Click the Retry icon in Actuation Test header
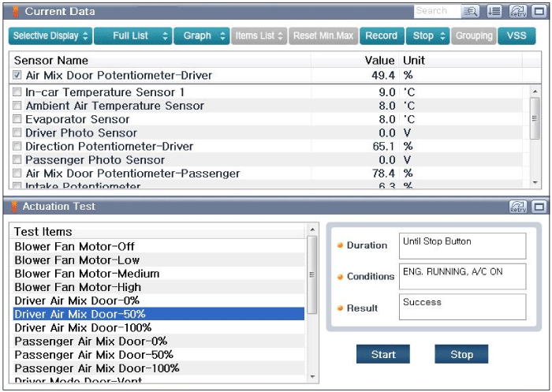This screenshot has height=392, width=552. 518,207
